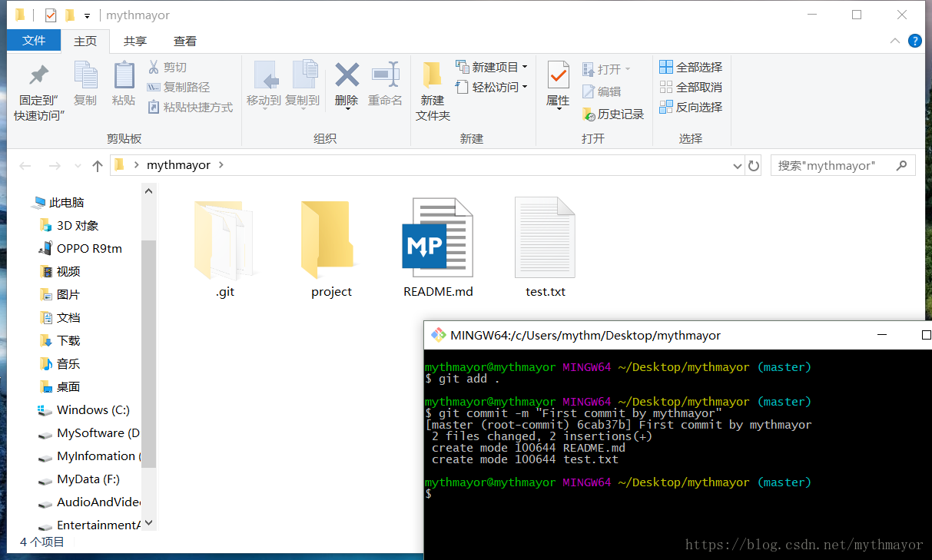The image size is (932, 560).
Task: Click the chevron after mythmayor in path
Action: click(221, 165)
